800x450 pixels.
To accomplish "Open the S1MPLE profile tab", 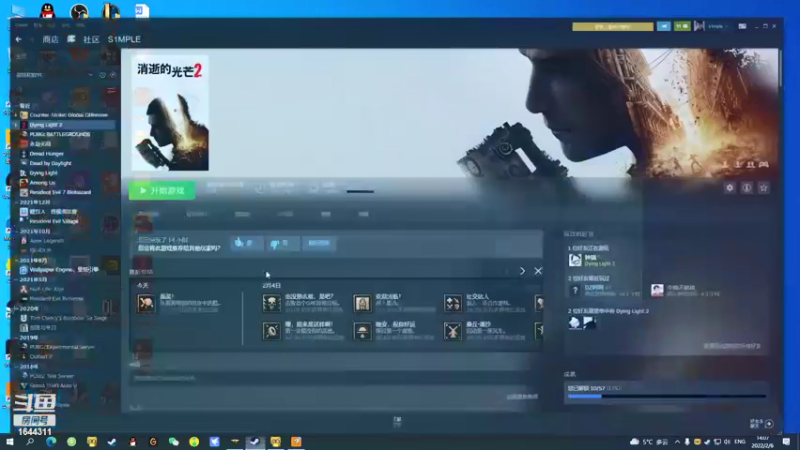I will pos(124,39).
